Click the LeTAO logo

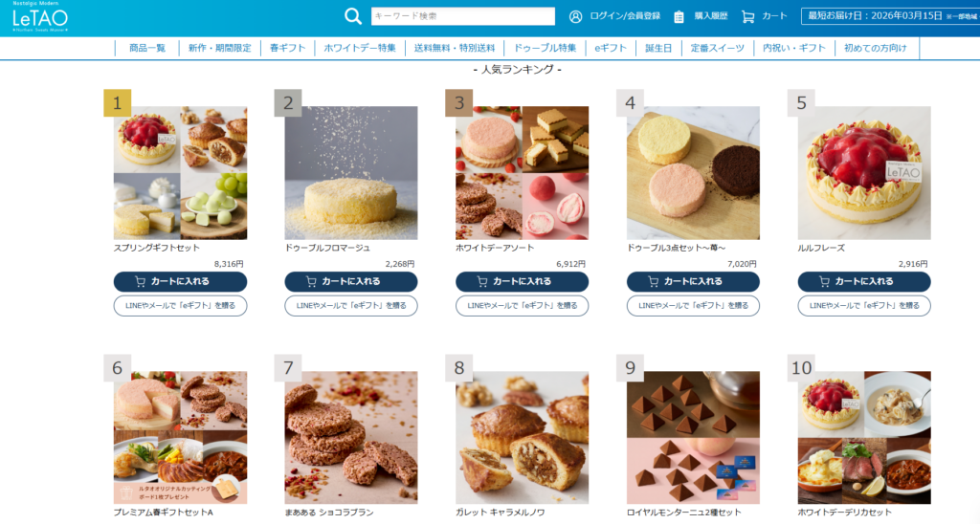pos(40,17)
